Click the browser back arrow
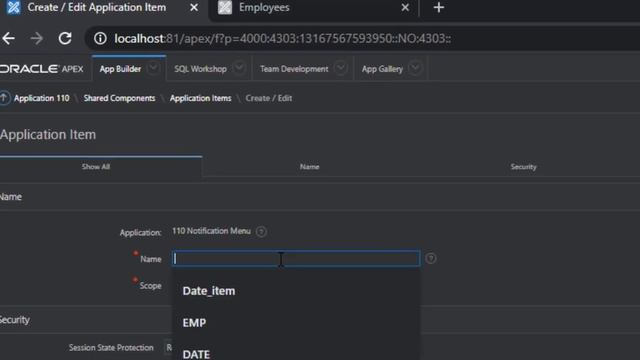The height and width of the screenshot is (360, 640). pyautogui.click(x=8, y=38)
